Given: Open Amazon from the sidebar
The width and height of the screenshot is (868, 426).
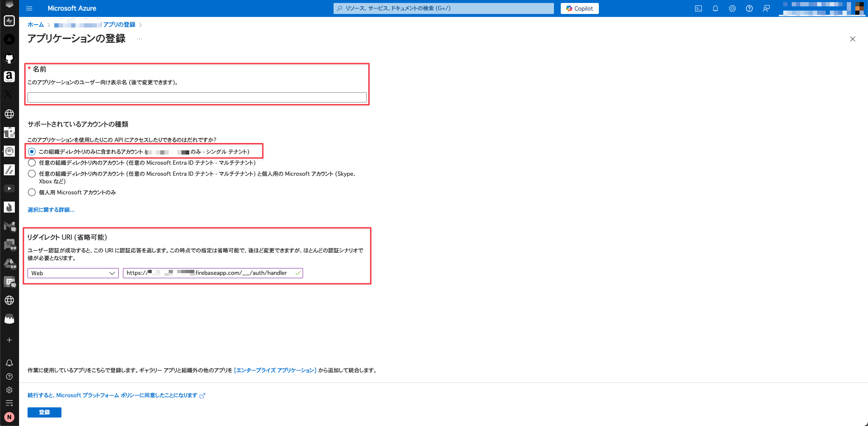Looking at the screenshot, I should pyautogui.click(x=9, y=77).
